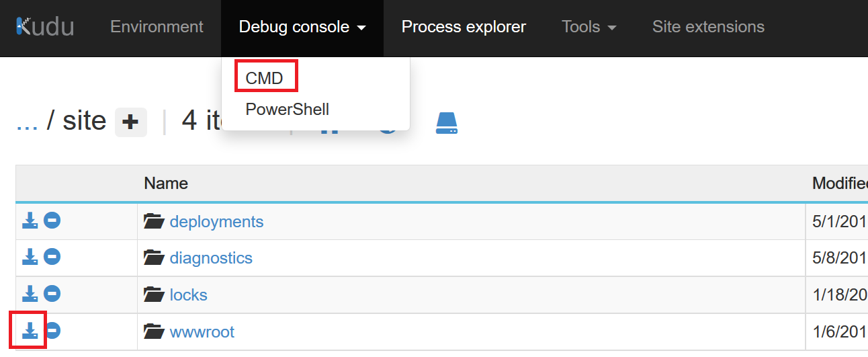Click the Name column header
This screenshot has height=357, width=868.
pyautogui.click(x=166, y=183)
